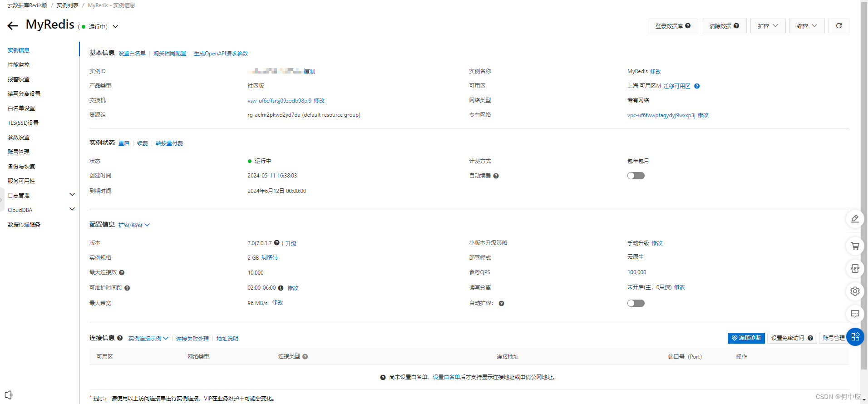The image size is (868, 404).
Task: Click help icon beside 自动扩容
Action: pos(501,304)
